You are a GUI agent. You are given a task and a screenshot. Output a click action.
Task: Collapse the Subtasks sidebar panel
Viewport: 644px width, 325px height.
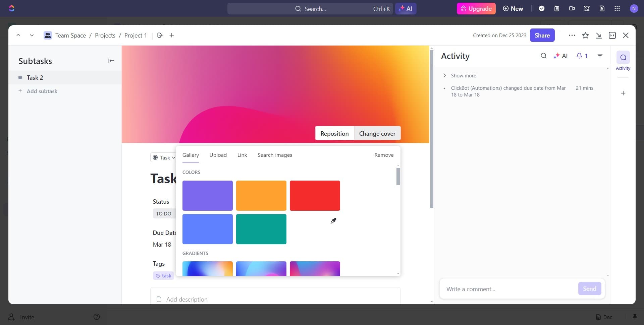(111, 61)
